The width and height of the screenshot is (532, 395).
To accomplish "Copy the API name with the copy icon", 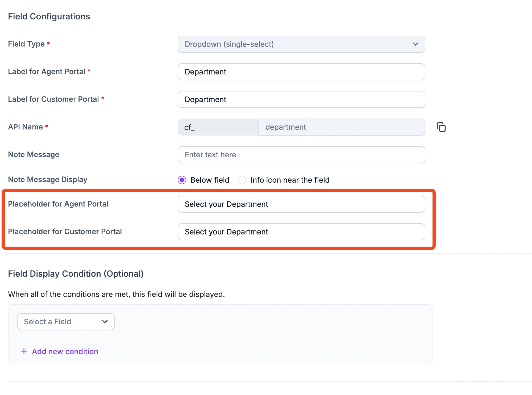I will point(441,127).
